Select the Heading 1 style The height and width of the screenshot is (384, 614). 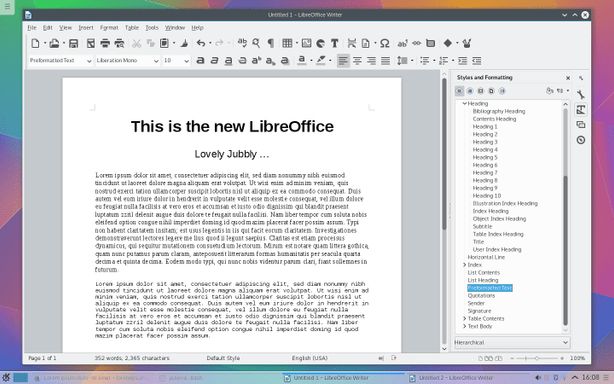[485, 127]
